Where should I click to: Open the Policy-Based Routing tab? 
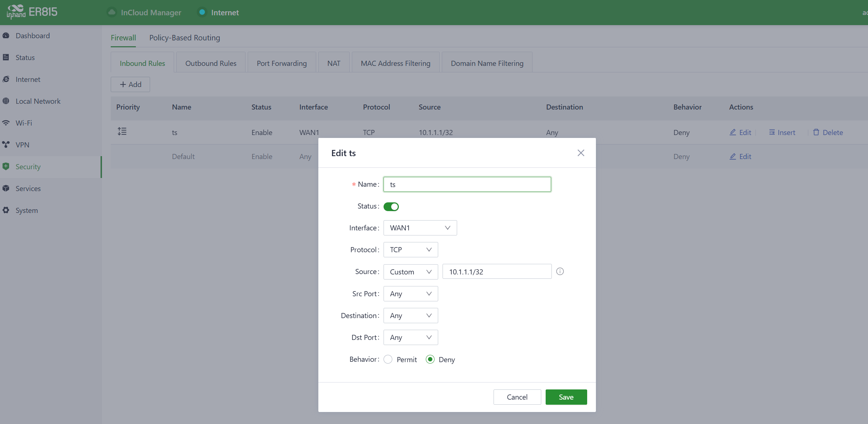coord(184,38)
